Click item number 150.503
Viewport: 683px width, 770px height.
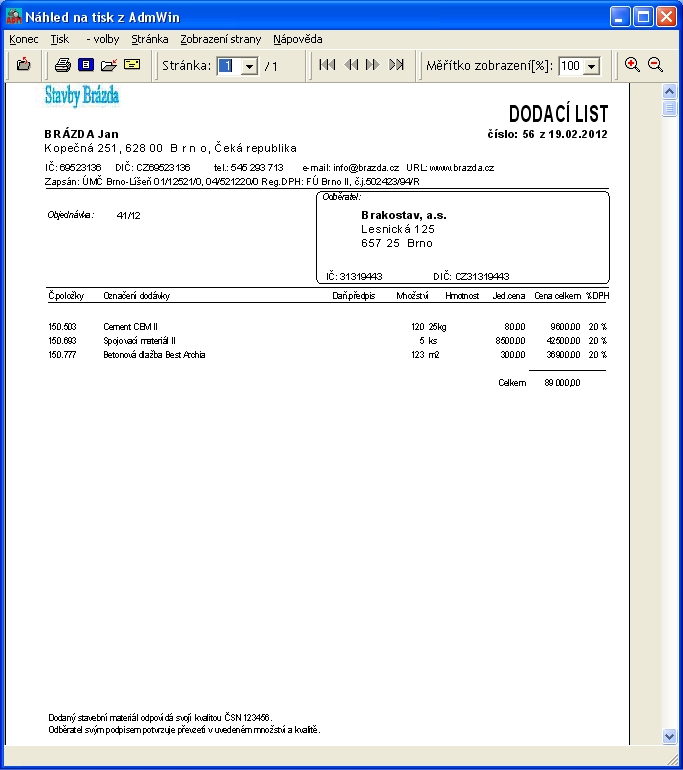(x=62, y=327)
